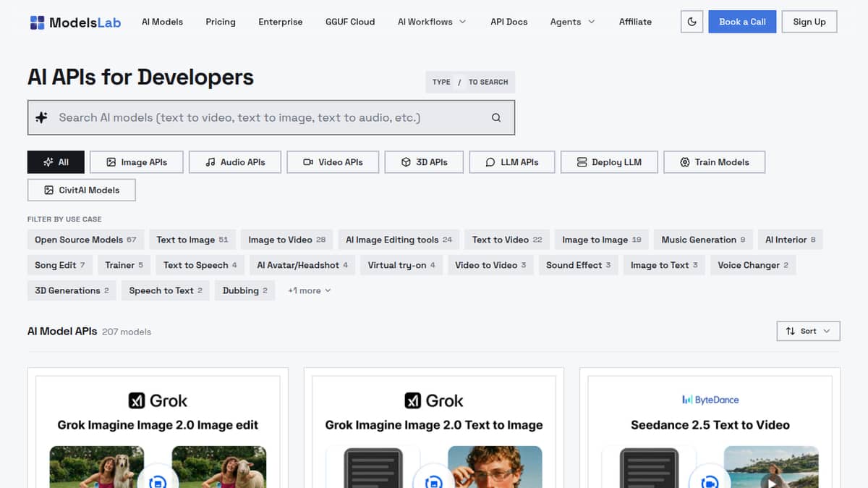Viewport: 868px width, 488px height.
Task: Toggle dark mode moon icon
Action: (x=692, y=22)
